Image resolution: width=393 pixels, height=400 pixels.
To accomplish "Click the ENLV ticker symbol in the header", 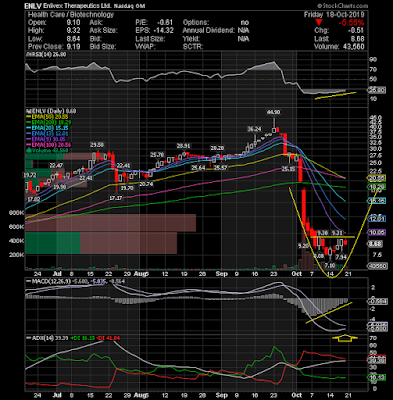I will pyautogui.click(x=33, y=6).
